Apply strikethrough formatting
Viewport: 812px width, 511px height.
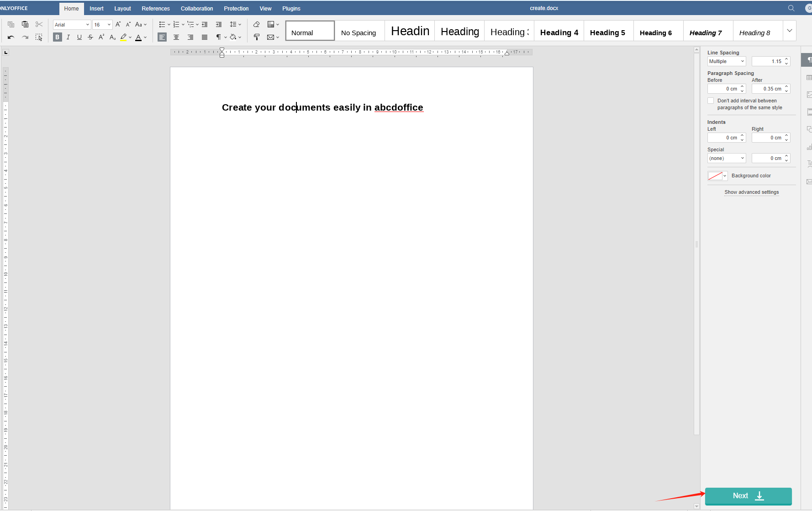(90, 37)
